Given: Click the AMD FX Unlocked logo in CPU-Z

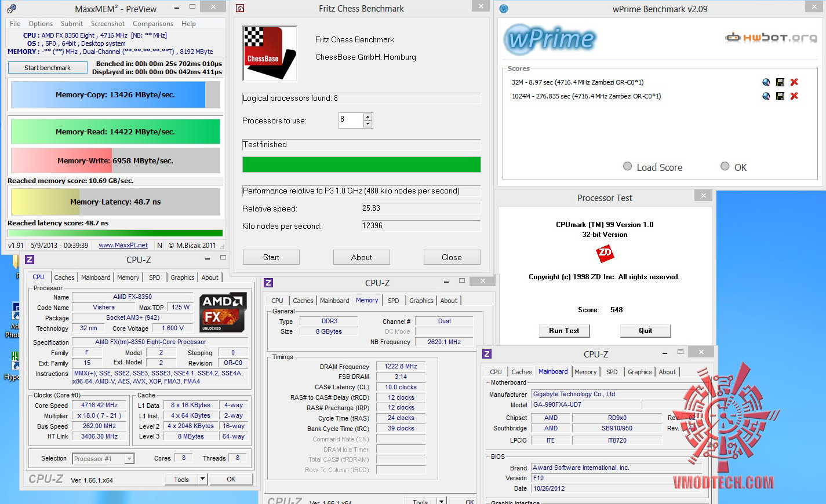Looking at the screenshot, I should click(x=223, y=313).
